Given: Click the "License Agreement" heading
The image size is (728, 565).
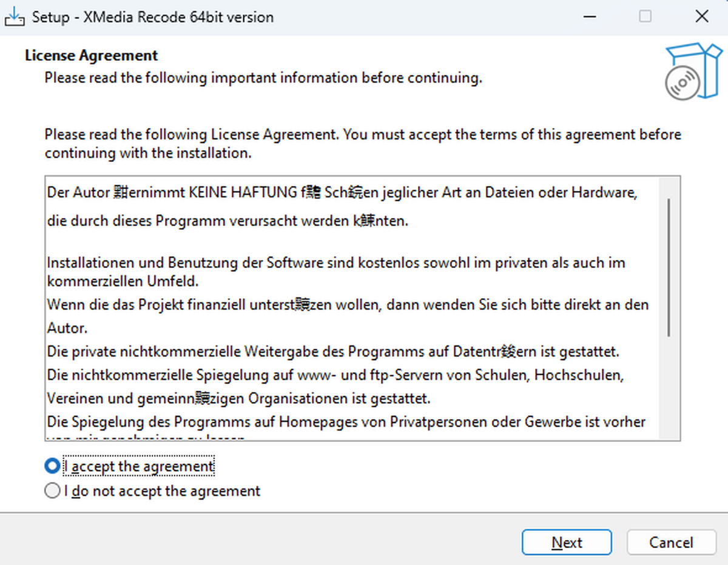Looking at the screenshot, I should pyautogui.click(x=92, y=56).
